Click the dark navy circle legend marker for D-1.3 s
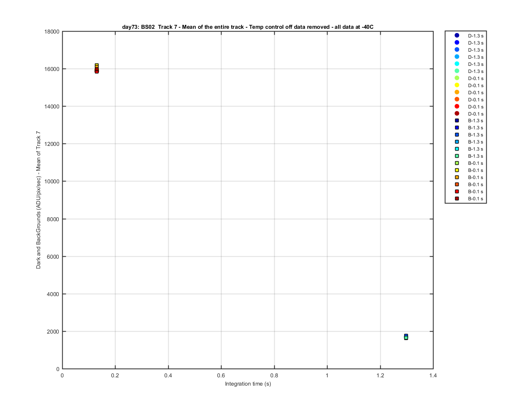Viewport: 532px width, 414px height. tap(457, 35)
